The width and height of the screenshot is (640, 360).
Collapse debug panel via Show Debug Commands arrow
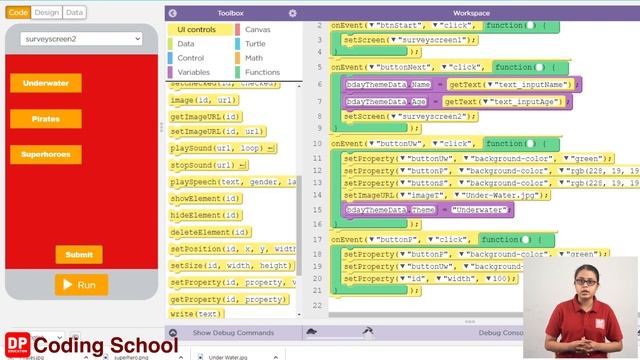[173, 333]
